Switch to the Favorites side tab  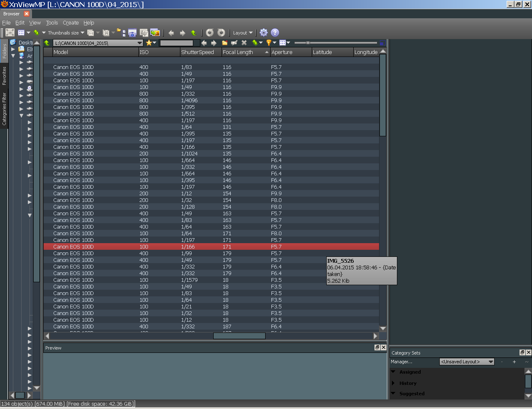tap(4, 76)
